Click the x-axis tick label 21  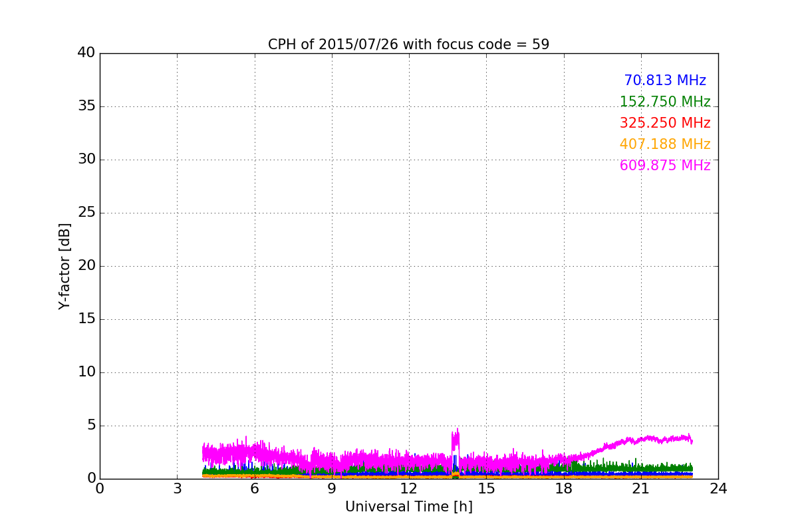[641, 489]
